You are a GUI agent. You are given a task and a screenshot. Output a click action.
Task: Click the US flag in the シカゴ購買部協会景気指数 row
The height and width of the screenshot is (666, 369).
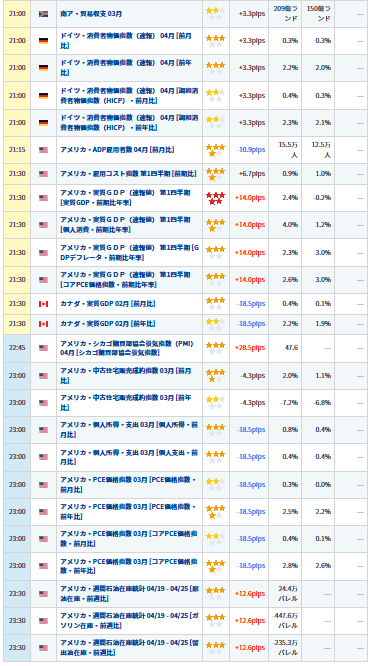click(43, 348)
